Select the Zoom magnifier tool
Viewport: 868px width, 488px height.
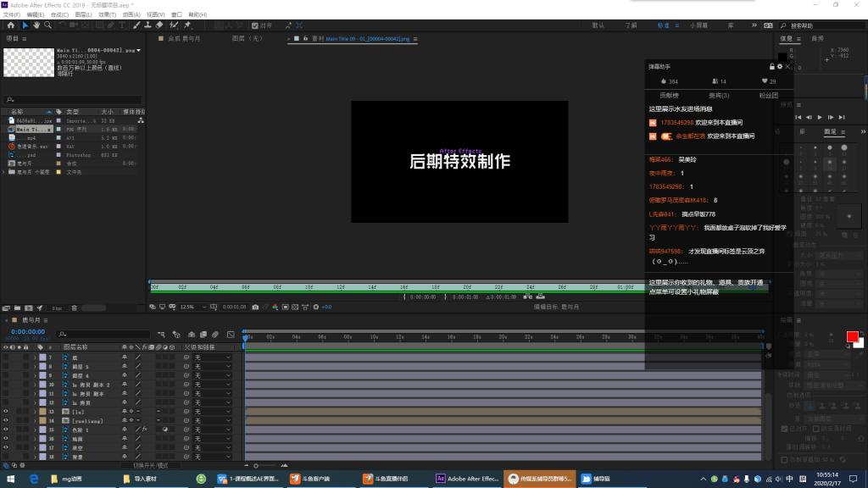(x=49, y=25)
